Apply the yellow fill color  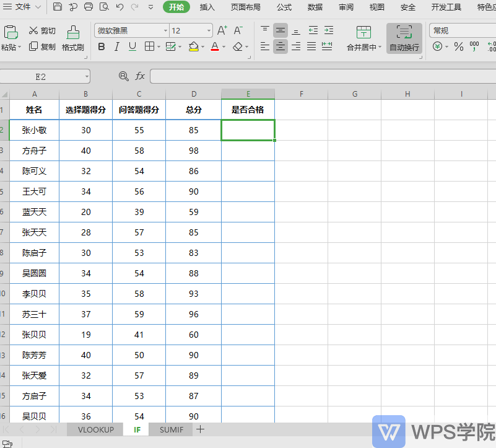(x=193, y=47)
